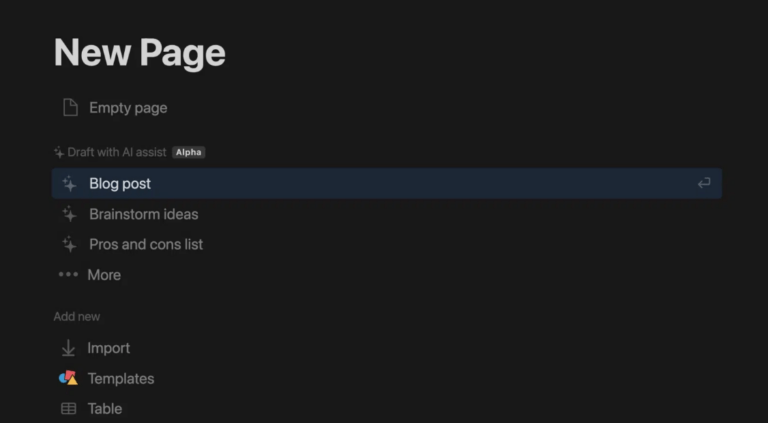This screenshot has height=423, width=768.
Task: Pick Pros and cons list option
Action: 146,244
